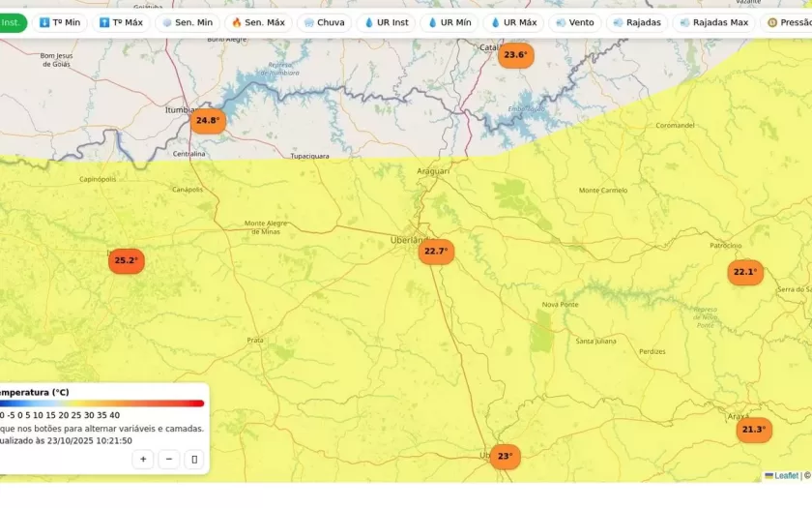Display the Rajadas Max layer
812x508 pixels.
pyautogui.click(x=713, y=22)
